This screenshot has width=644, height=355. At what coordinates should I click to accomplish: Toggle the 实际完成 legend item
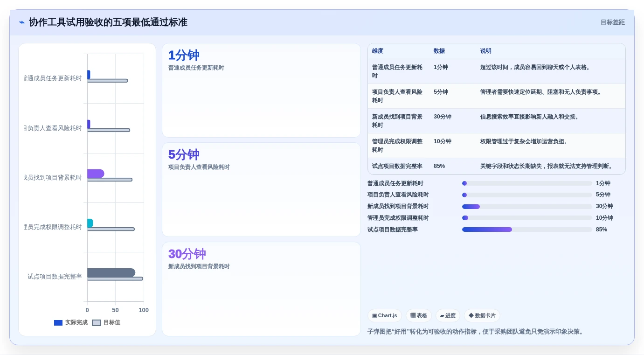71,322
